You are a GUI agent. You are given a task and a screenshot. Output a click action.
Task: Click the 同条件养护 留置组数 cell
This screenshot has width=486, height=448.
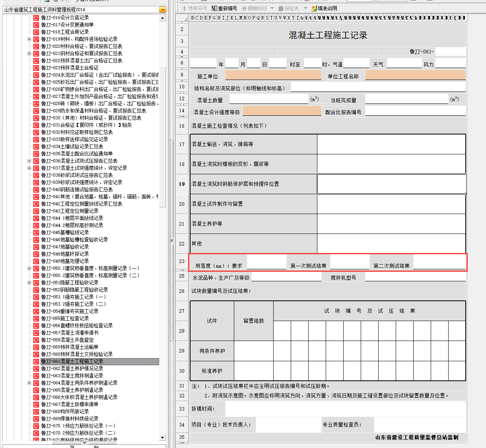tap(254, 351)
